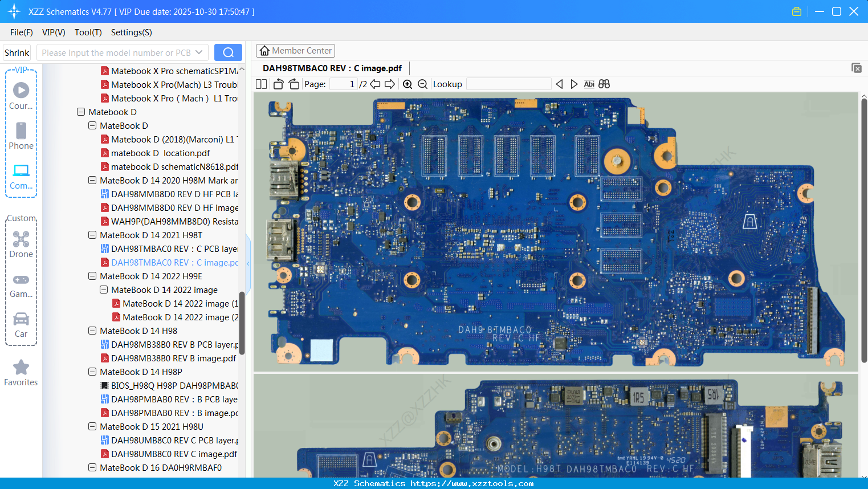The height and width of the screenshot is (489, 868).
Task: Open the Course category in sidebar
Action: click(x=21, y=96)
